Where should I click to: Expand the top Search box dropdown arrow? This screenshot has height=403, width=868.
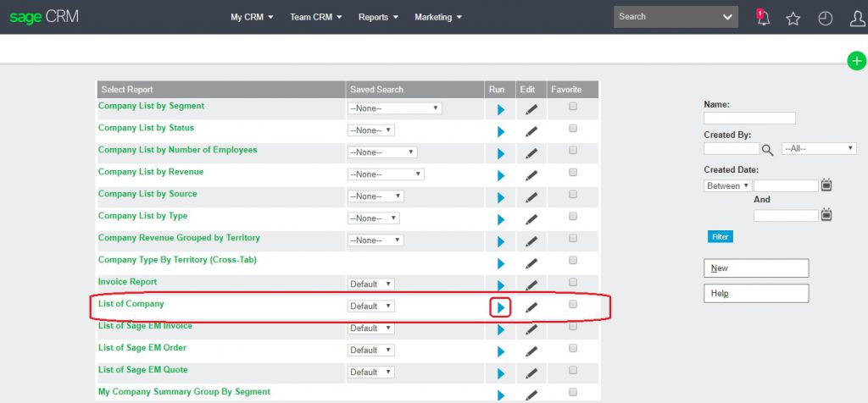point(727,17)
